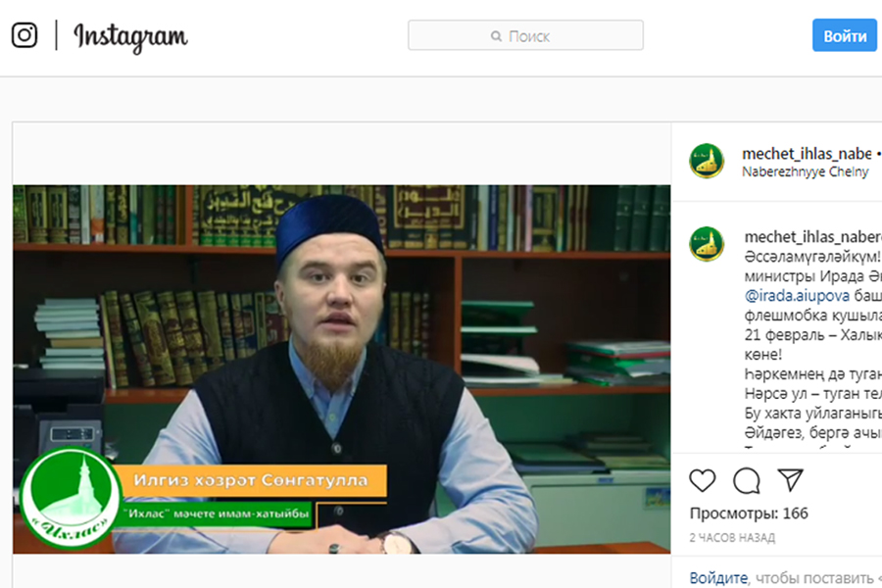Open mechet_ihlas_nabe profile avatar in header
This screenshot has height=588, width=882.
pyautogui.click(x=707, y=161)
